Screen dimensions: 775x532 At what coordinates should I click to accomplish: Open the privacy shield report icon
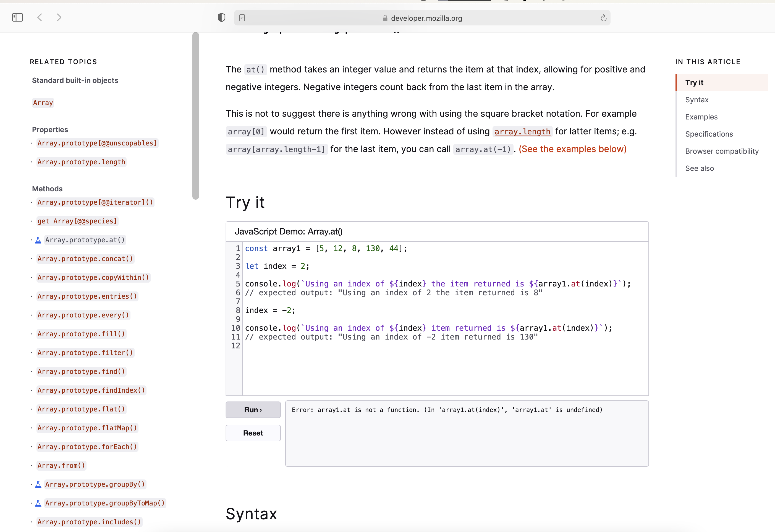point(221,17)
